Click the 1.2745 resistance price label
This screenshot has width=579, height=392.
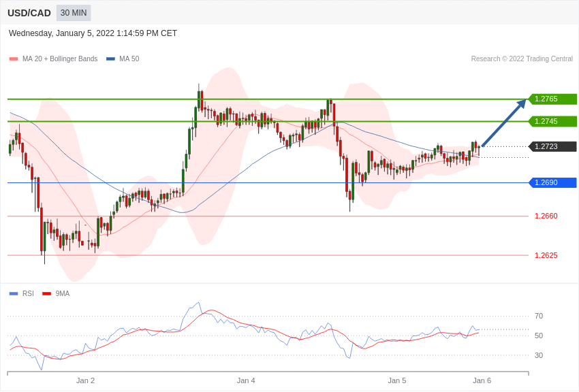552,121
